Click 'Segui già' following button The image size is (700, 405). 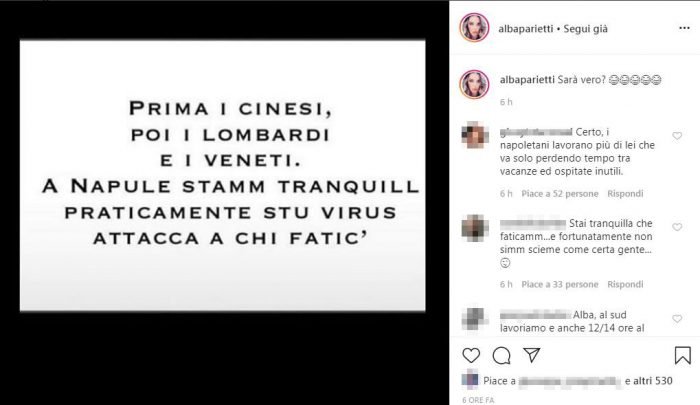585,29
